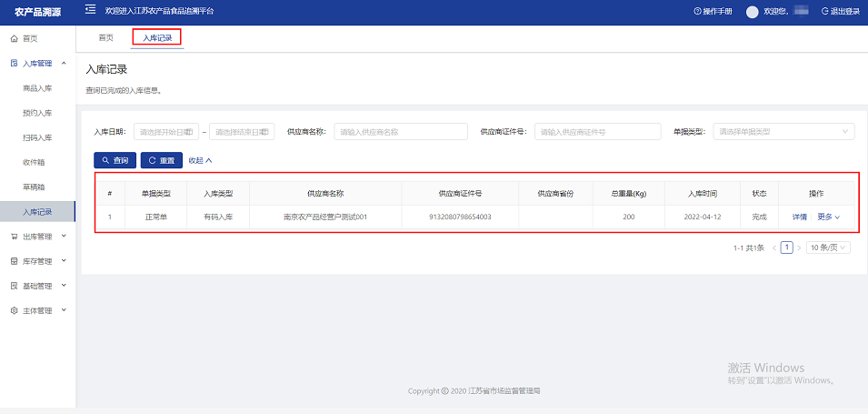The image size is (868, 414).
Task: Click 退出登录 logout icon
Action: click(825, 11)
